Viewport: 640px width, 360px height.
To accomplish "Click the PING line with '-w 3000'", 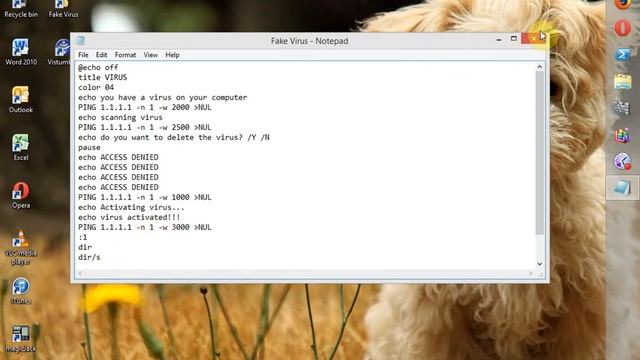I will coord(145,227).
